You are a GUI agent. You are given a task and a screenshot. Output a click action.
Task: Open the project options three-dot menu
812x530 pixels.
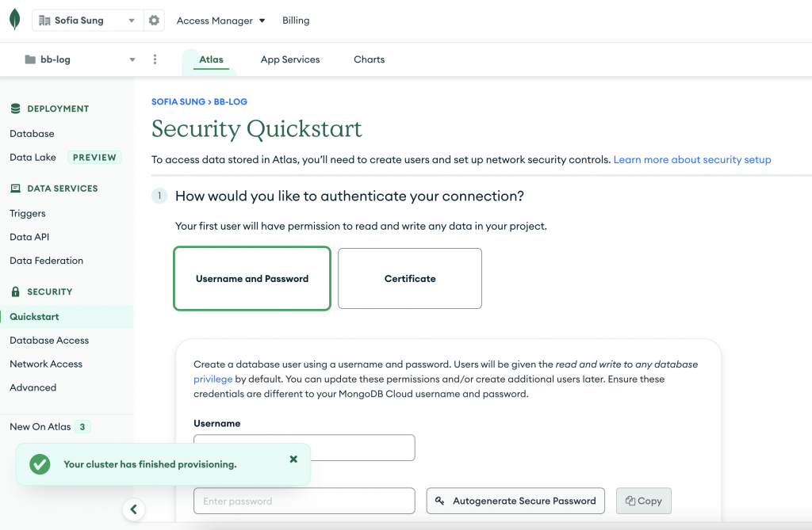tap(155, 59)
